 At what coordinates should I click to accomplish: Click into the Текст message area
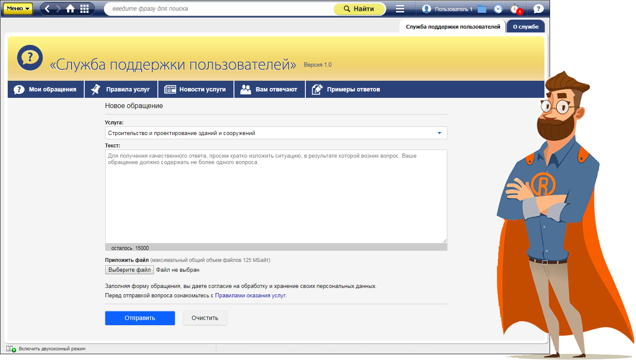(x=276, y=197)
